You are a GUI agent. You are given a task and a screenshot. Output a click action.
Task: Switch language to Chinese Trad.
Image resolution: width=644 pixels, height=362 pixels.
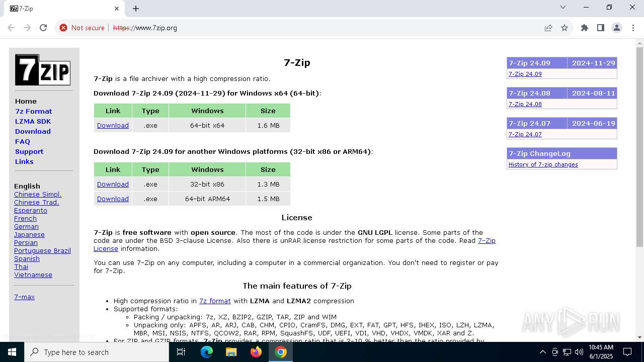coord(37,202)
